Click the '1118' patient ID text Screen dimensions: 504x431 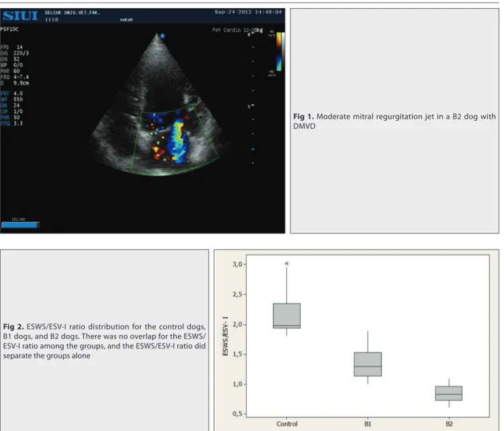[52, 19]
